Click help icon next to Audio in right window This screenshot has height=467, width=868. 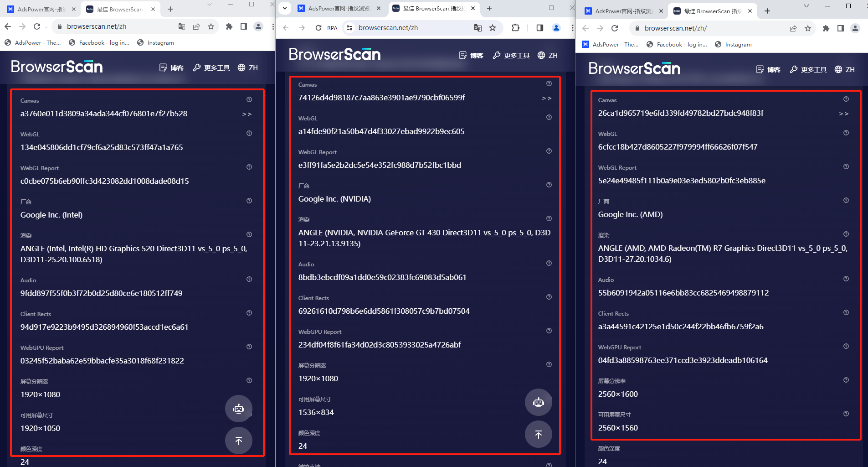pyautogui.click(x=846, y=279)
